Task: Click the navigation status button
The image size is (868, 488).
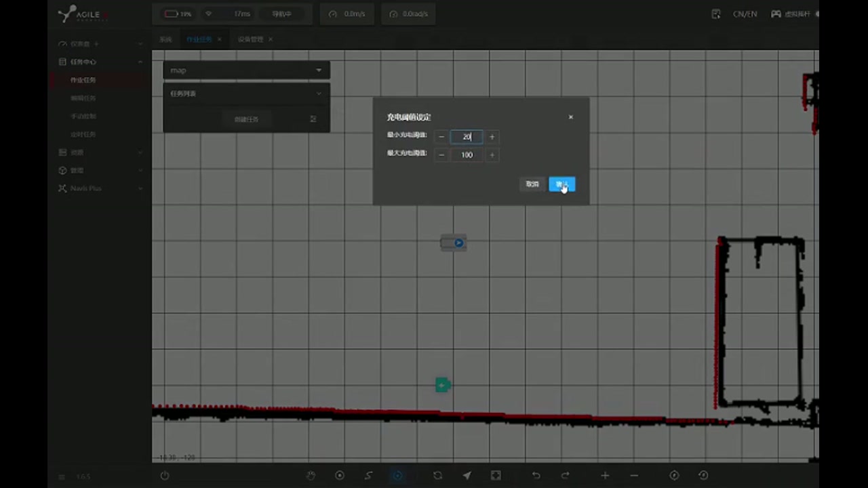Action: pos(281,14)
